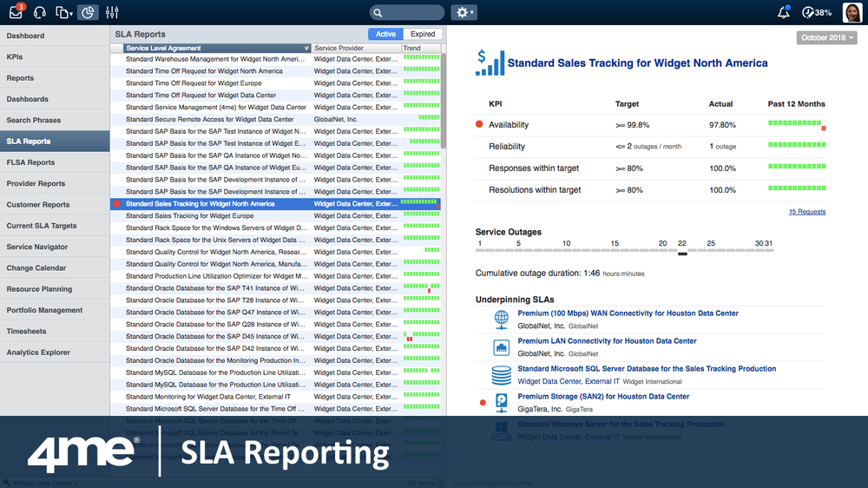Open Change Calendar in sidebar
This screenshot has height=488, width=868.
(55, 267)
